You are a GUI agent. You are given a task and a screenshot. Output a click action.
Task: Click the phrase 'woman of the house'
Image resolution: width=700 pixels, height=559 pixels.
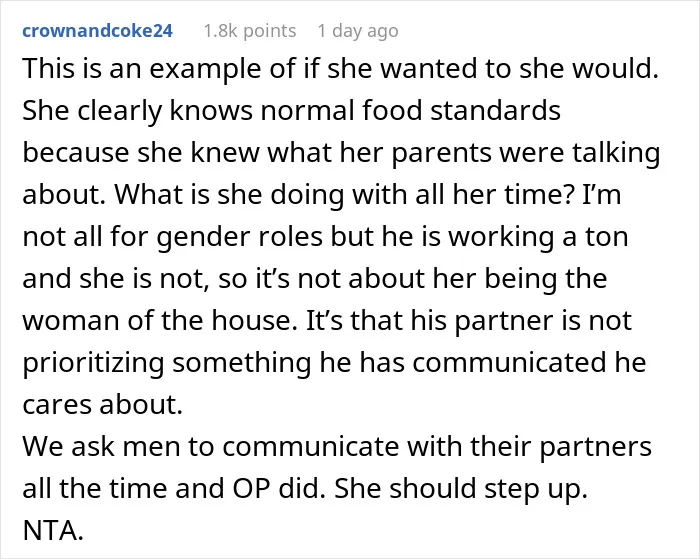click(x=156, y=321)
